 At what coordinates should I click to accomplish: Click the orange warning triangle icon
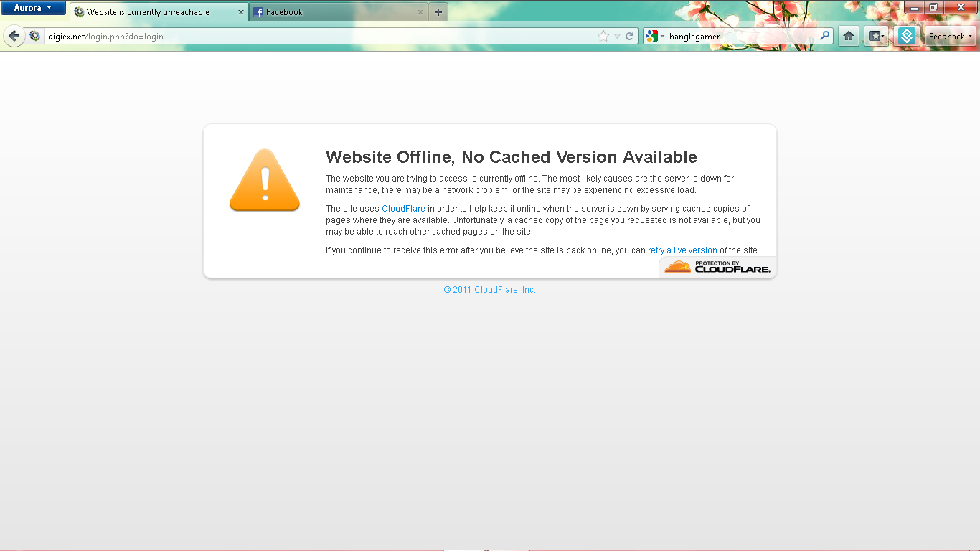point(265,180)
